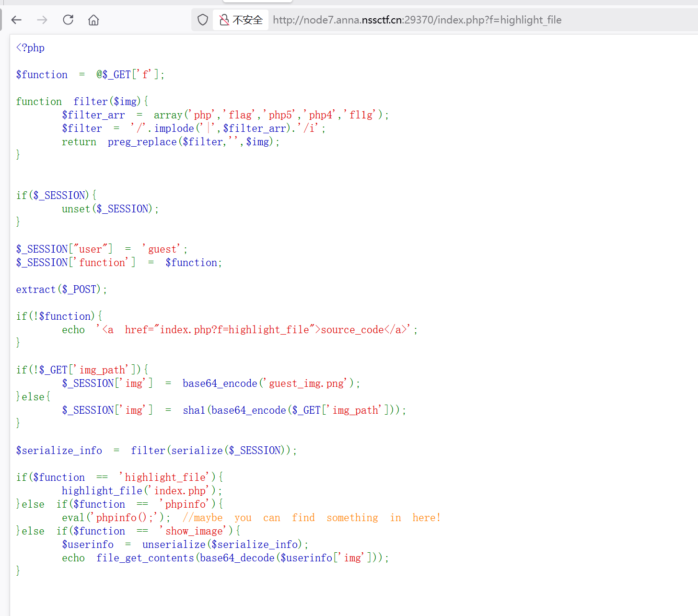The width and height of the screenshot is (698, 616).
Task: Click the forward navigation arrow
Action: pos(42,20)
